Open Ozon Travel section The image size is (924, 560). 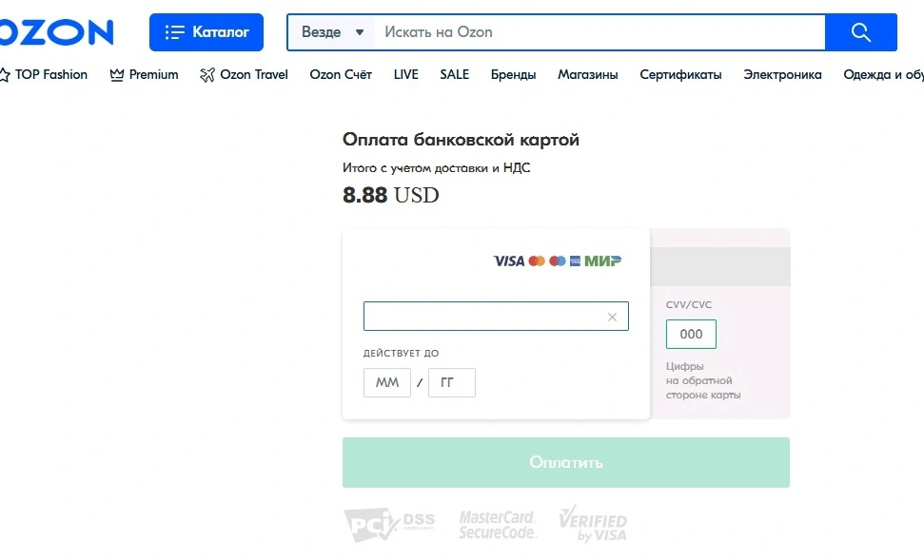coord(244,74)
